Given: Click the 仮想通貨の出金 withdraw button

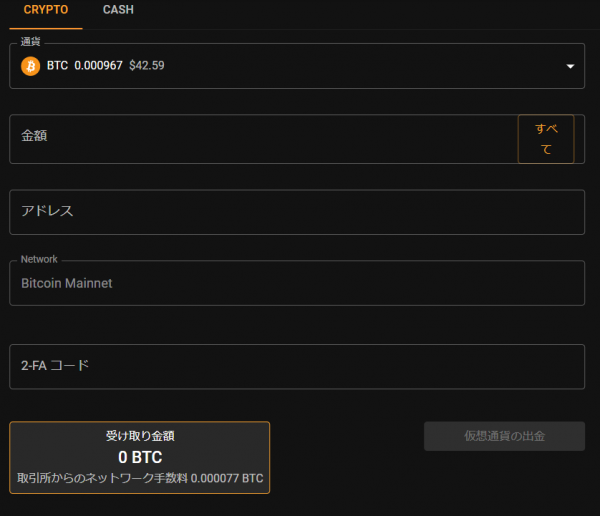Looking at the screenshot, I should 504,436.
